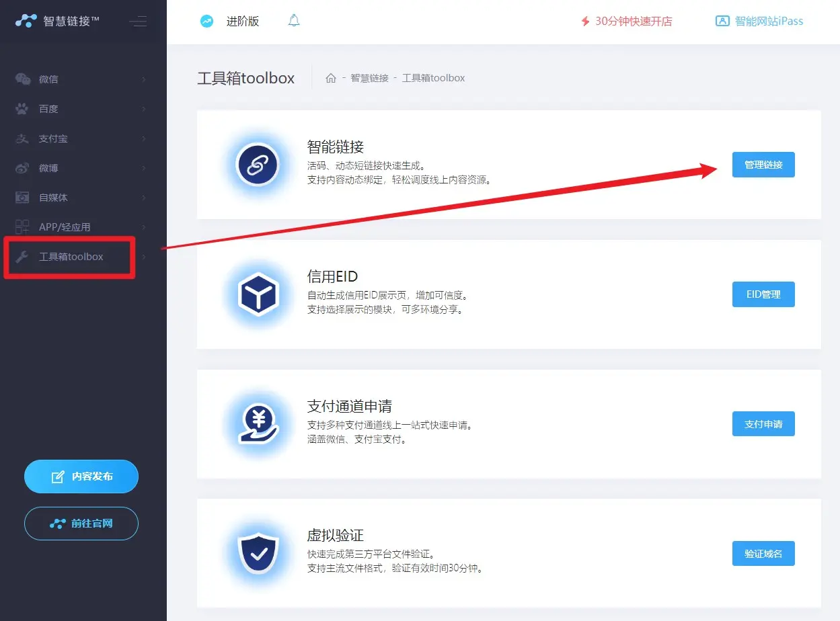Click the 支付通道申请 yen hand icon
This screenshot has width=840, height=621.
258,424
